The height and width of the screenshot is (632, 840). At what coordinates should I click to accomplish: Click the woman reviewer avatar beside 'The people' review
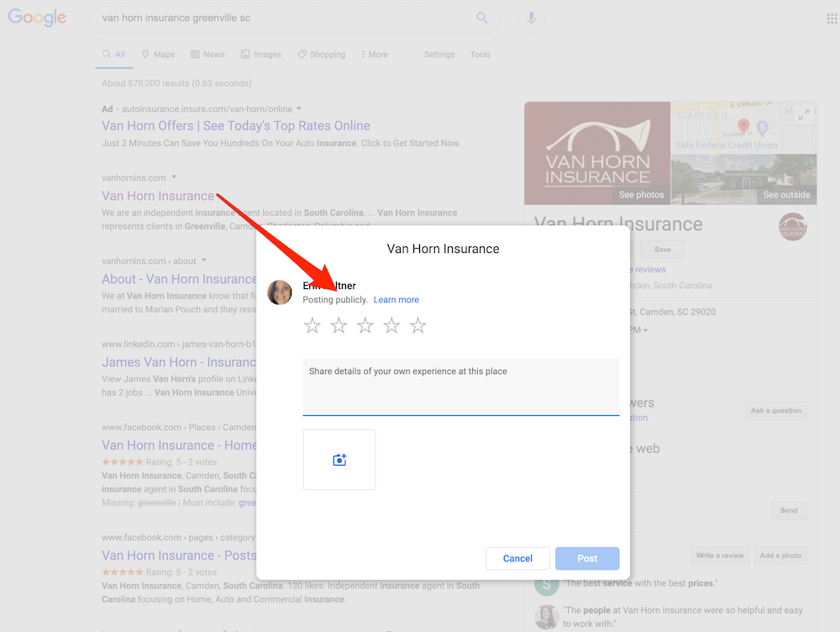coord(547,617)
